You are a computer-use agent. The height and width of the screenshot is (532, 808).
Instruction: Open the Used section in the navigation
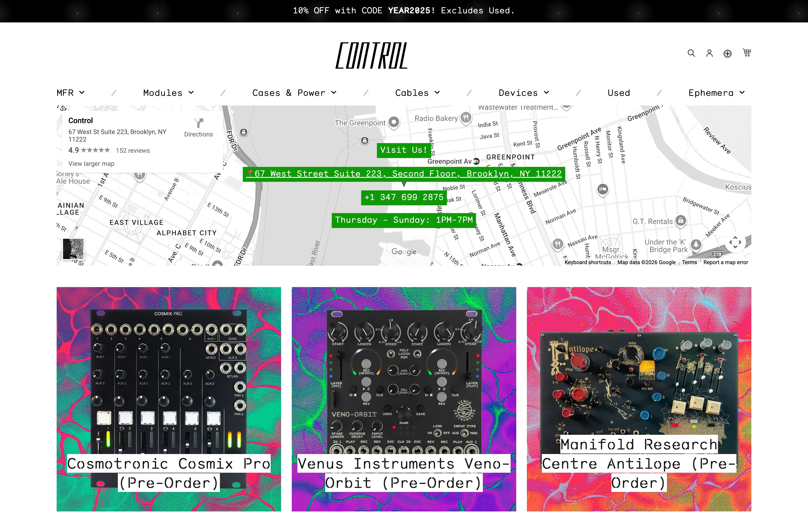pyautogui.click(x=619, y=93)
